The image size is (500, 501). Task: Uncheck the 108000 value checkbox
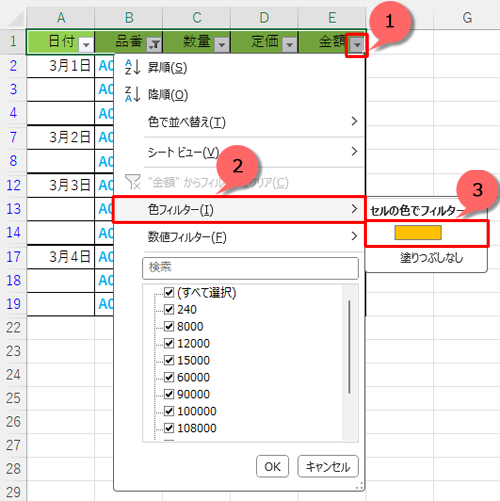(x=169, y=428)
